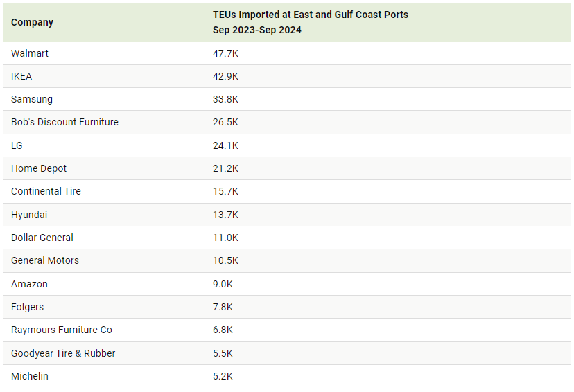Select the Michelin company cell
574x392 pixels.
click(x=30, y=376)
